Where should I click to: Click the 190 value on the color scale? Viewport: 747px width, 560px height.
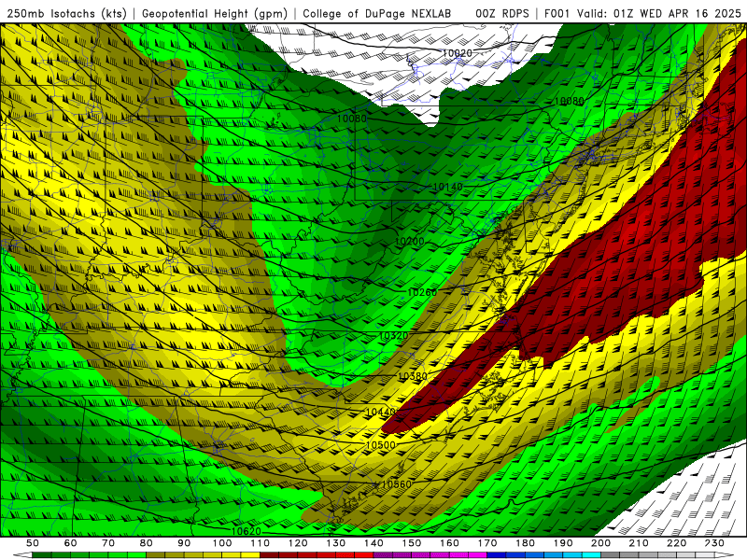pos(563,543)
